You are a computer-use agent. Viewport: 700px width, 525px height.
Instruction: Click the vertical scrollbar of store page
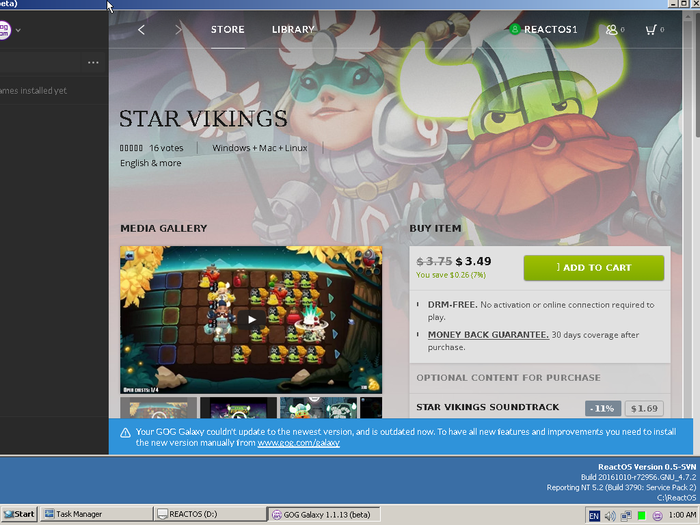[x=696, y=214]
